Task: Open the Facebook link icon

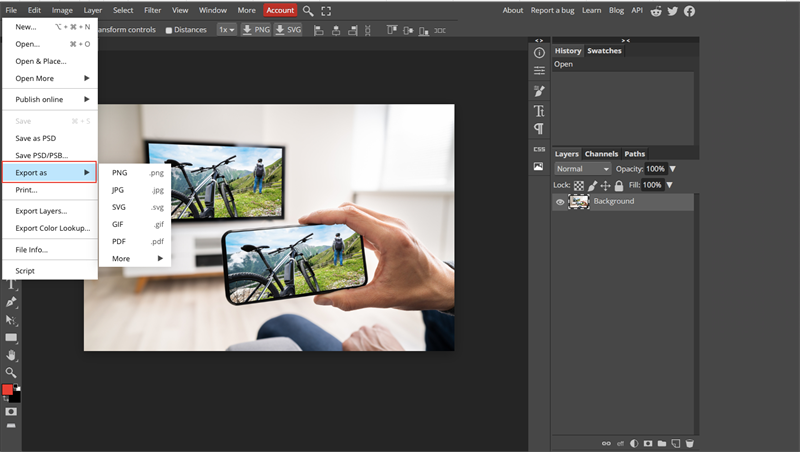Action: pos(689,11)
